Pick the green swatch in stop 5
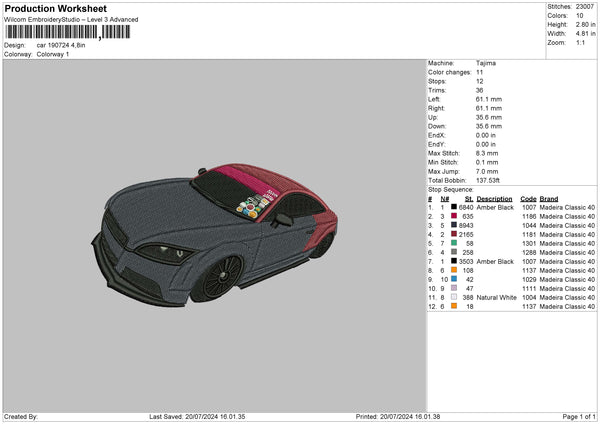This screenshot has width=600, height=424. 455,243
